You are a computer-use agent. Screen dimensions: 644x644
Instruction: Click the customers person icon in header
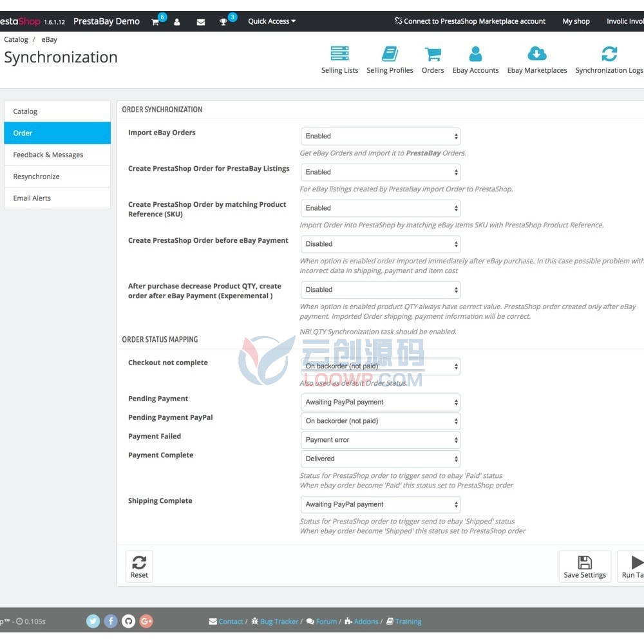pyautogui.click(x=176, y=22)
